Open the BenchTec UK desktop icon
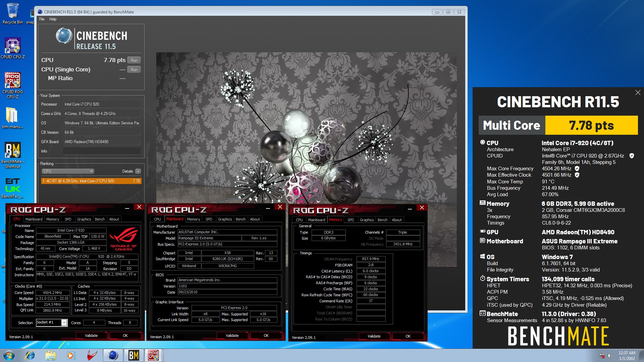This screenshot has width=644, height=362. pos(12,188)
